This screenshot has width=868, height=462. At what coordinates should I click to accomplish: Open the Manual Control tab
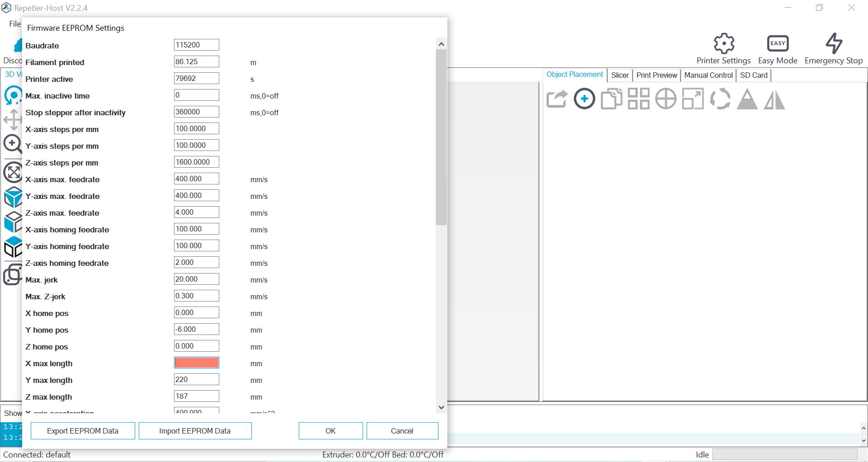(708, 75)
